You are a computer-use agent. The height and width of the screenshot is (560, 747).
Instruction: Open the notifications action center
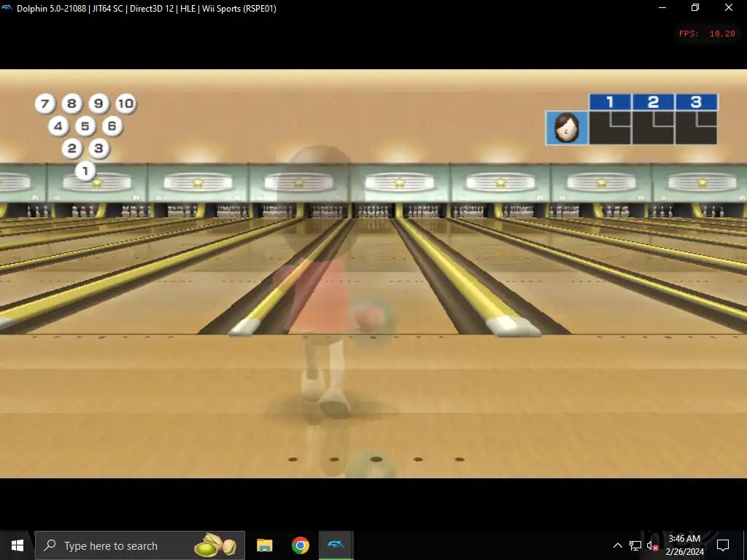click(723, 545)
